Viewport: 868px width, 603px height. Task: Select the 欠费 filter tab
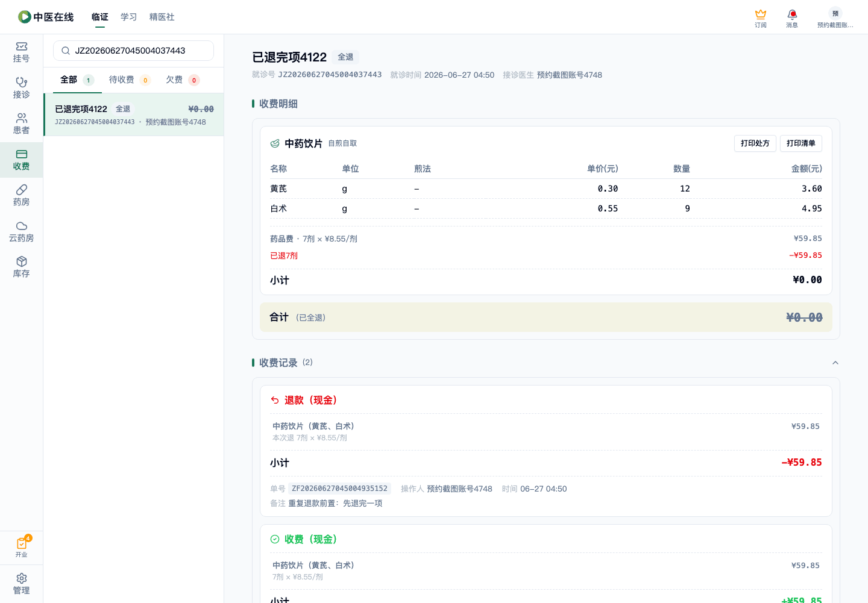183,80
